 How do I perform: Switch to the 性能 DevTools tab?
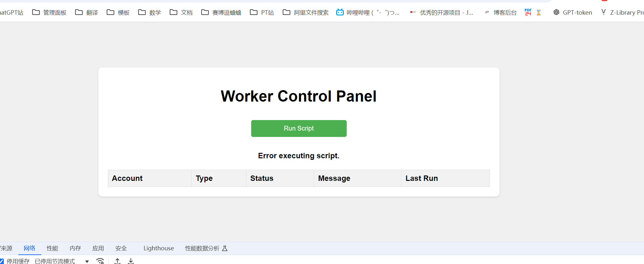tap(53, 248)
